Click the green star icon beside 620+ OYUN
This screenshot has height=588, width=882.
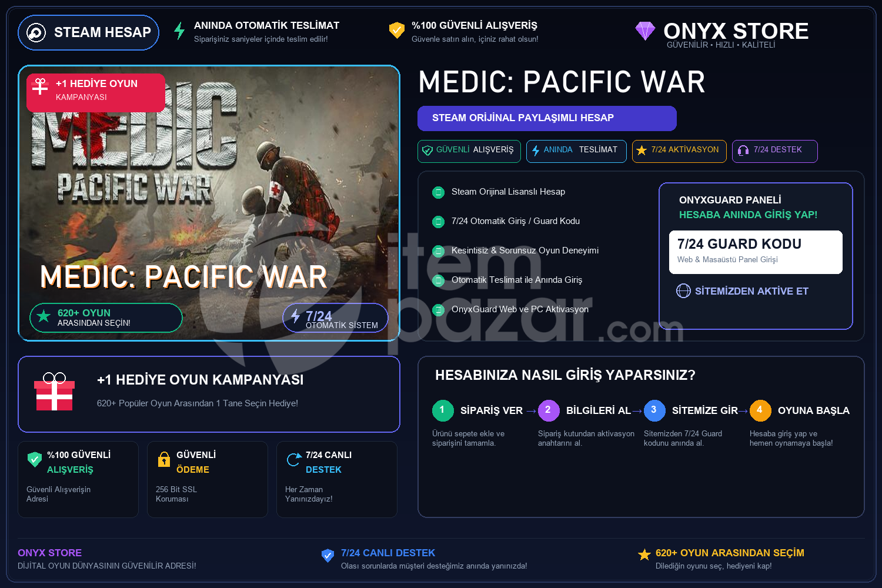44,316
